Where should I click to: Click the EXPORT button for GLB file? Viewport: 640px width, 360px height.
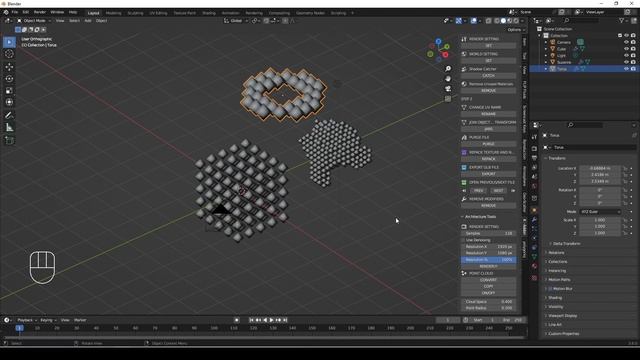(x=488, y=174)
